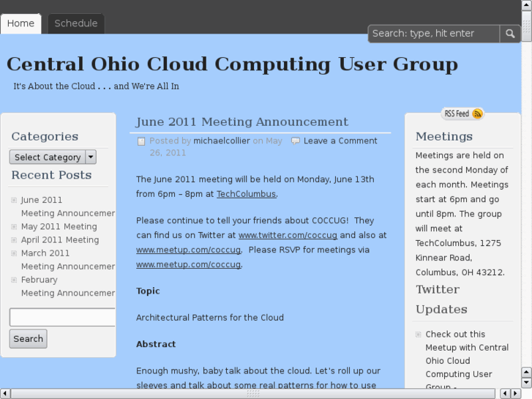Click the Select Category dropdown arrow
The height and width of the screenshot is (399, 532).
click(91, 157)
